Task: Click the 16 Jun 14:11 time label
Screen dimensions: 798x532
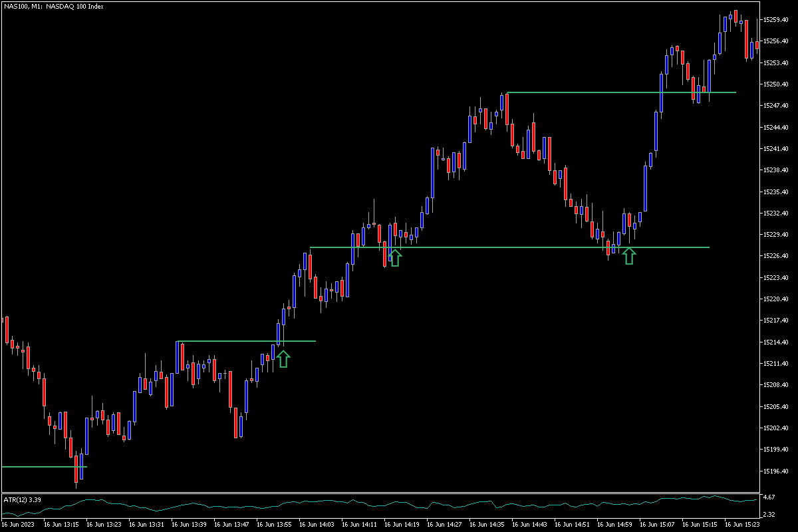Action: 359,525
